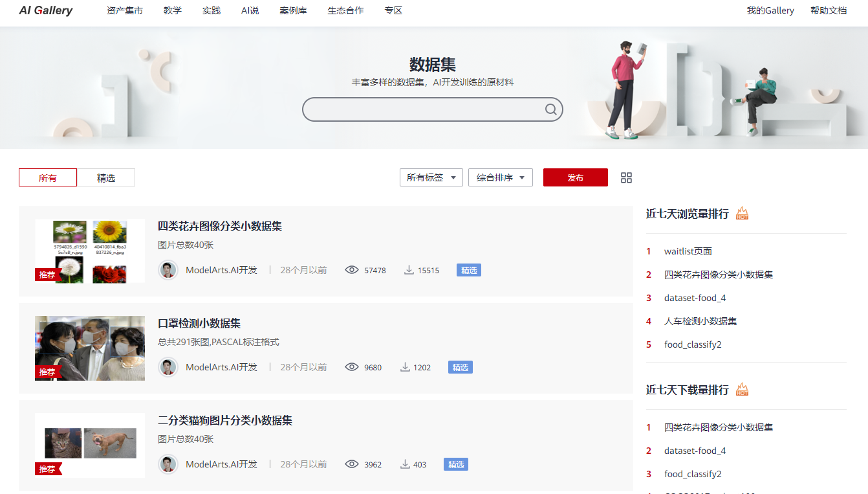Click the HOT flame icon beside 近七天浏览量排行
Viewport: 868px width, 494px height.
[742, 213]
